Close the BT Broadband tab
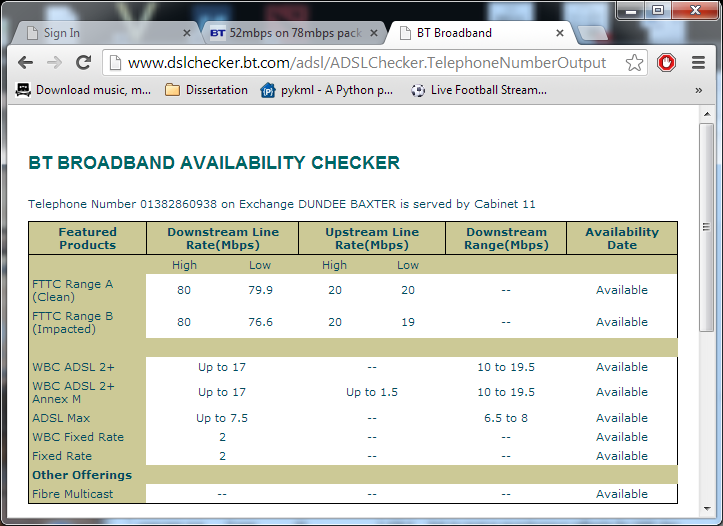The height and width of the screenshot is (526, 723). tap(560, 33)
